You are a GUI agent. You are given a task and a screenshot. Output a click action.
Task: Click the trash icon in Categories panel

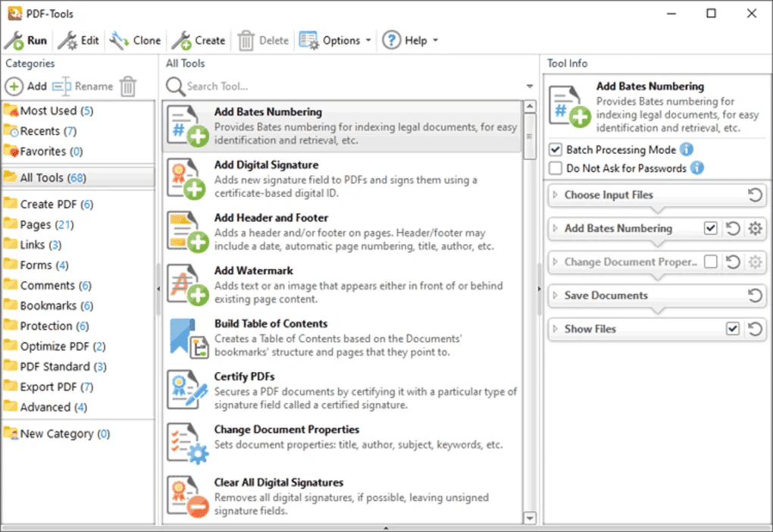point(128,86)
